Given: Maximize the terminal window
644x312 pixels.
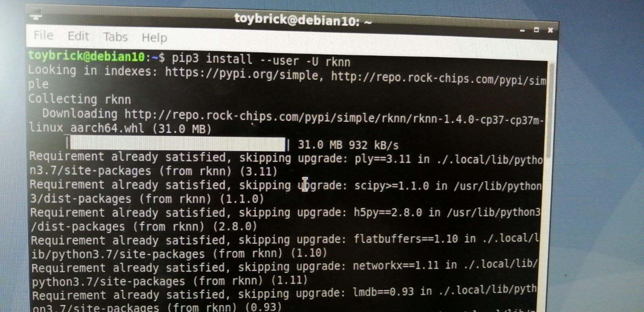Looking at the screenshot, I should pyautogui.click(x=536, y=30).
